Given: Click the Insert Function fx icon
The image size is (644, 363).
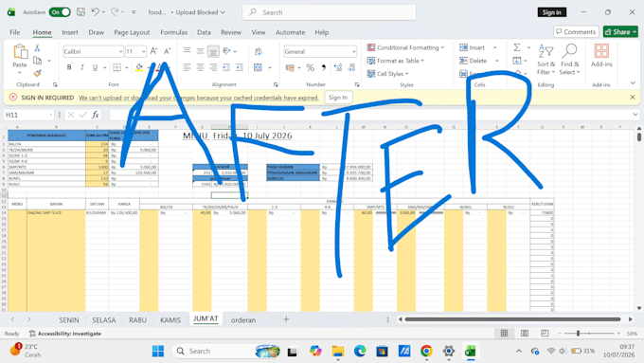Looking at the screenshot, I should (96, 115).
